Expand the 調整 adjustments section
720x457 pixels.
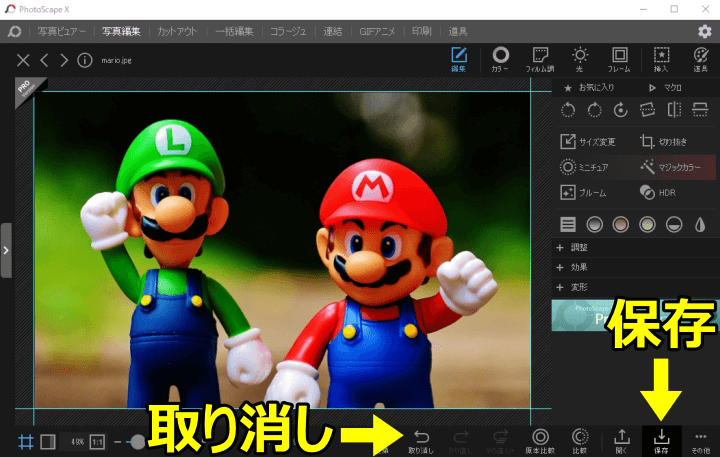pyautogui.click(x=636, y=248)
